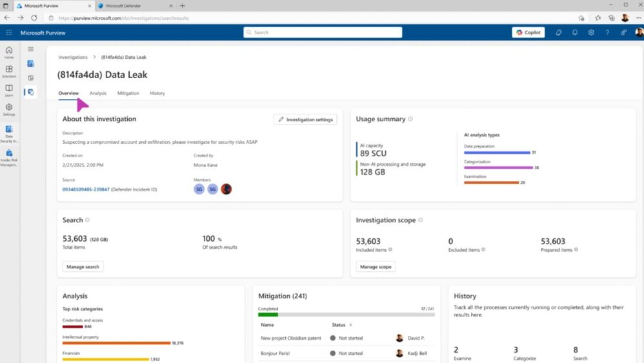644x363 pixels.
Task: Open the app launcher waffle icon
Action: [9, 32]
